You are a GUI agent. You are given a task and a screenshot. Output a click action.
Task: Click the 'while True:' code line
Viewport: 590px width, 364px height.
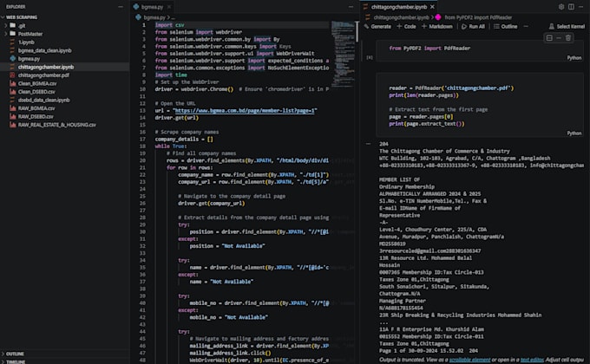click(170, 146)
